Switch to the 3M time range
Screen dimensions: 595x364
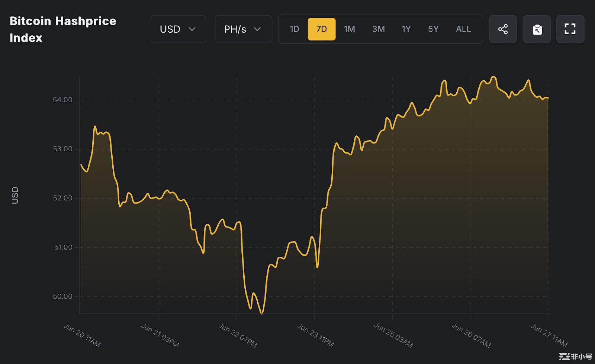click(x=378, y=29)
